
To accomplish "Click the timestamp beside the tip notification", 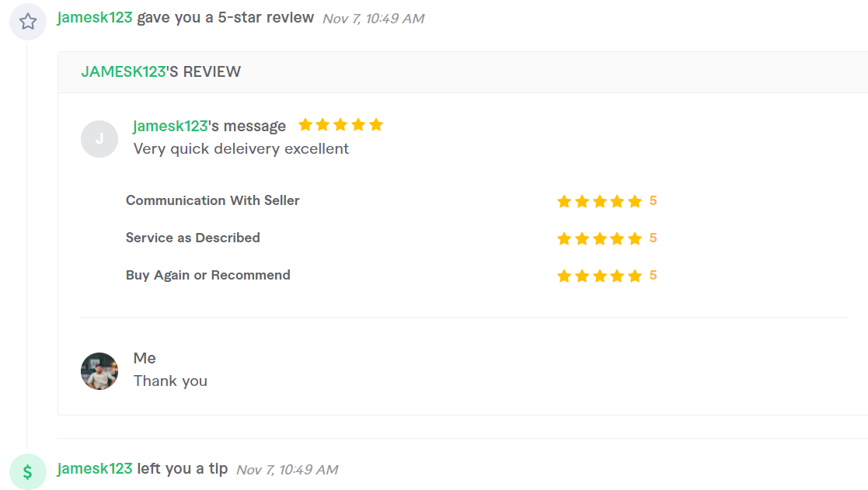I will (287, 470).
